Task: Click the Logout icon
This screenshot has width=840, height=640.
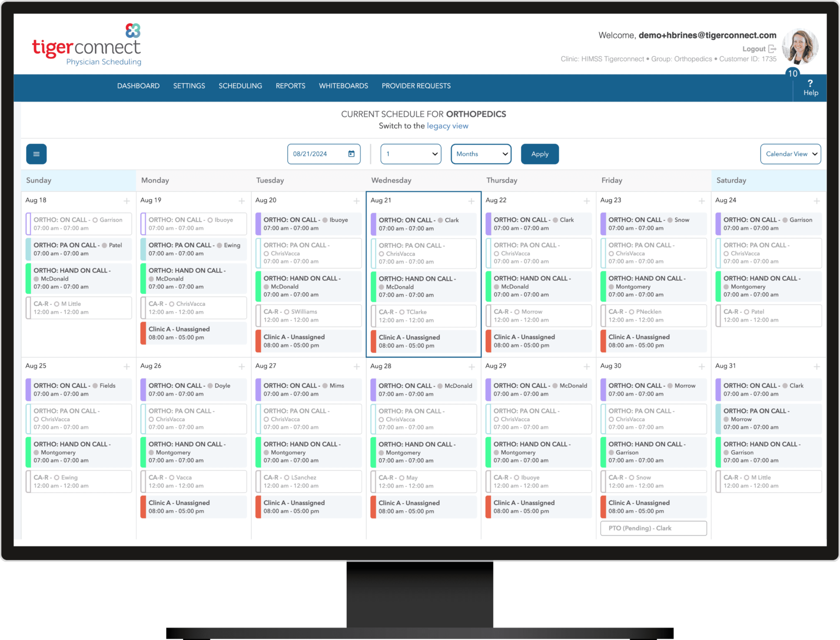Action: coord(772,49)
